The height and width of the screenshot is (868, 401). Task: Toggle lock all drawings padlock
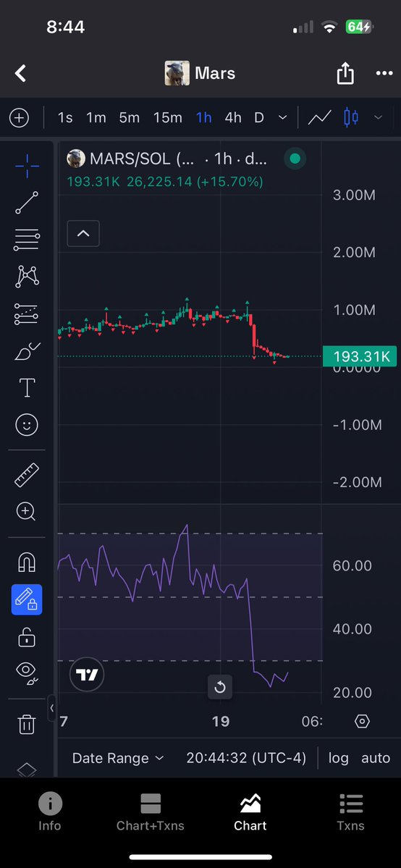[27, 636]
